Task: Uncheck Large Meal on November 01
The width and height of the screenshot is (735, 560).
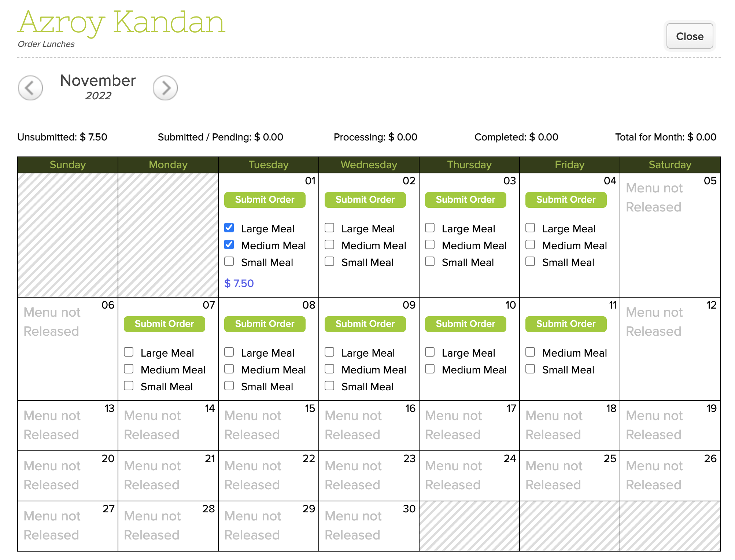Action: click(229, 228)
